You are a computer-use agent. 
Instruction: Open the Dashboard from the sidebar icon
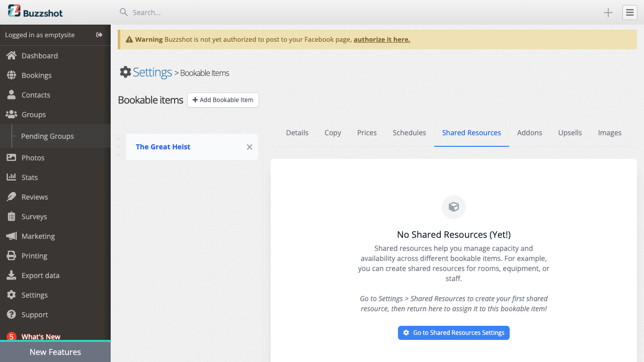pos(11,55)
